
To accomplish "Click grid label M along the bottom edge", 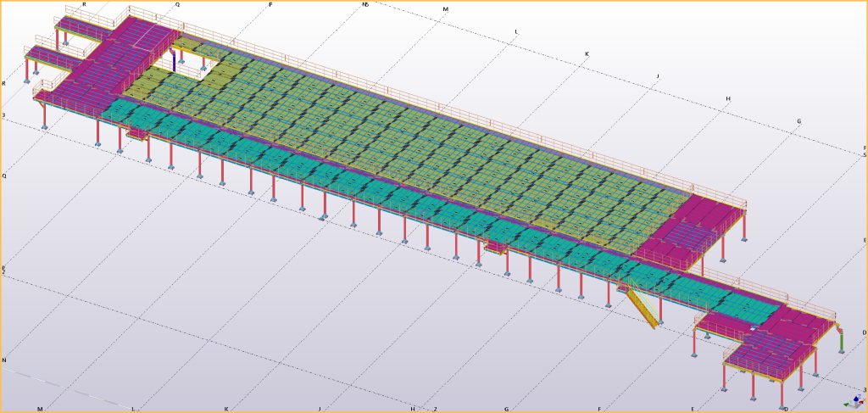I will coord(39,409).
